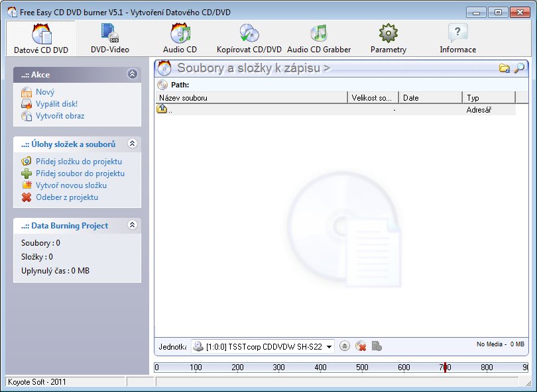The height and width of the screenshot is (392, 537).
Task: Click the burning disc icon in Soubory header
Action: (x=164, y=68)
